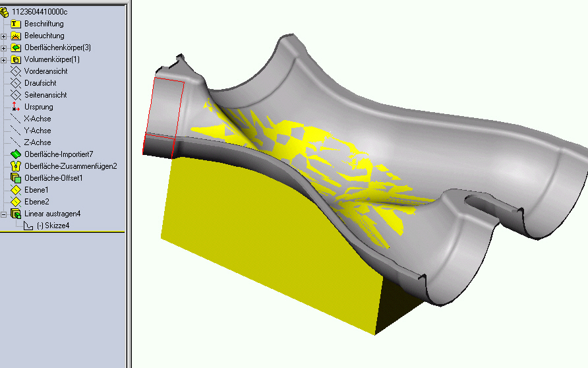Click the Beschriftung annotation icon
This screenshot has height=368, width=588.
[15, 24]
